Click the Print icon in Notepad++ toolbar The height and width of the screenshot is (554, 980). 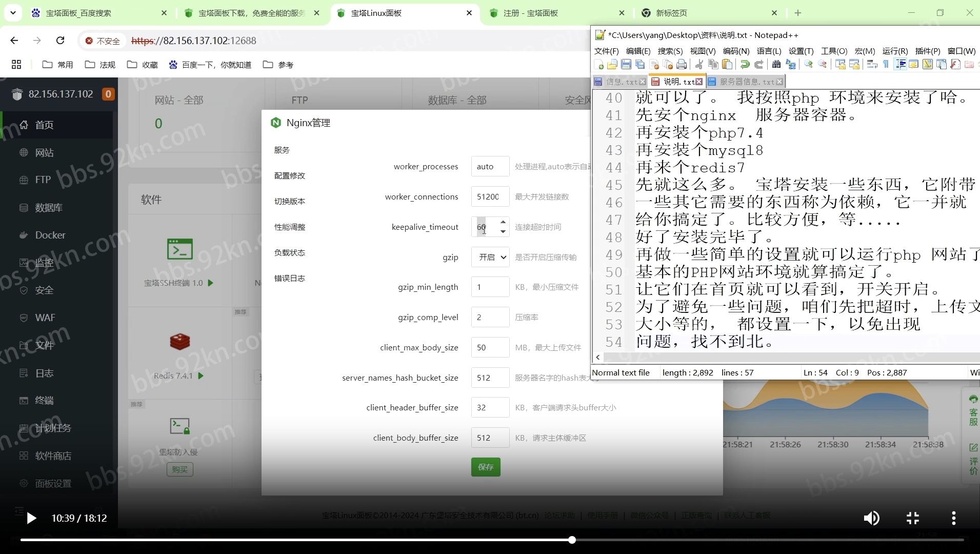[x=682, y=64]
